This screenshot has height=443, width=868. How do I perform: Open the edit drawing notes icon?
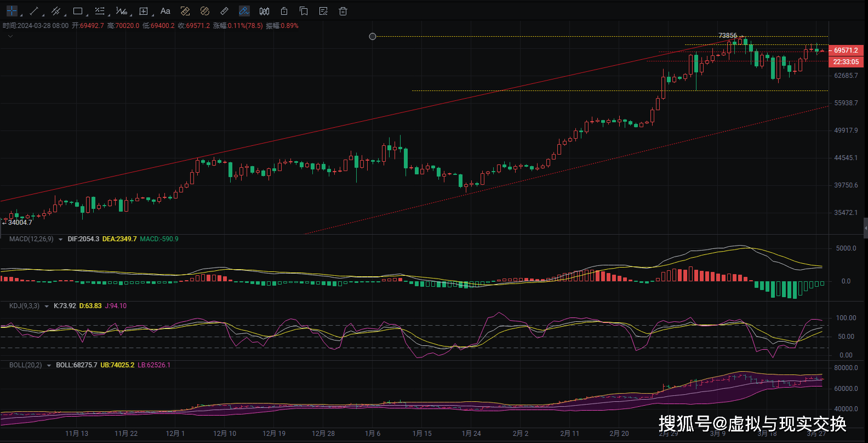323,11
